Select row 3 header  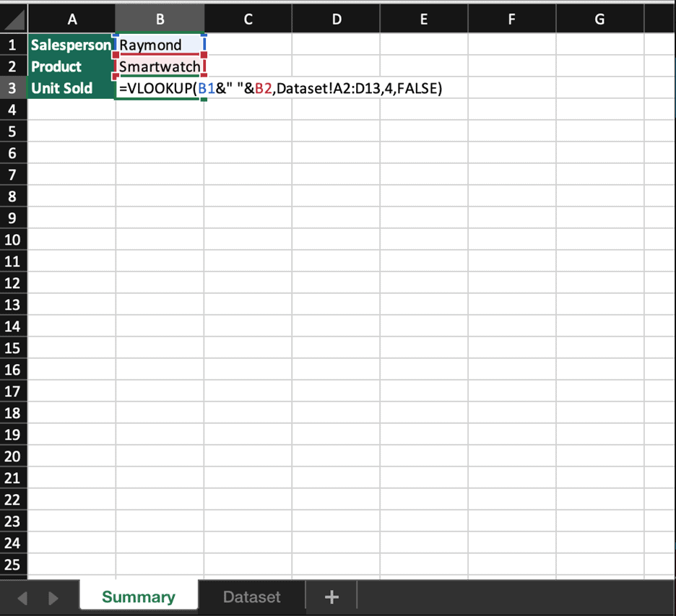click(13, 88)
